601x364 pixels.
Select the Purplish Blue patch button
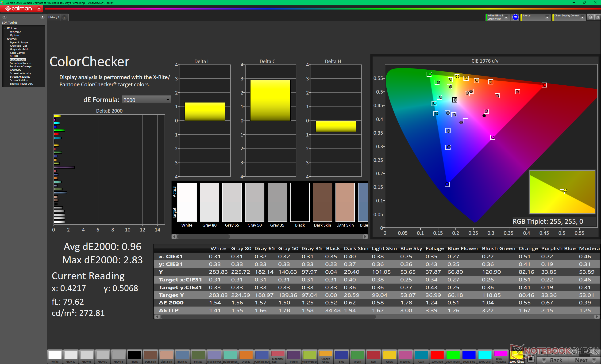[x=262, y=356]
